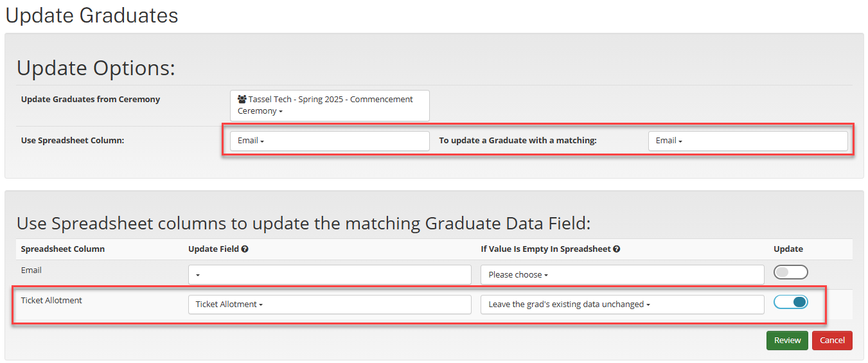Click the Update Options section heading
This screenshot has width=868, height=363.
coord(96,68)
